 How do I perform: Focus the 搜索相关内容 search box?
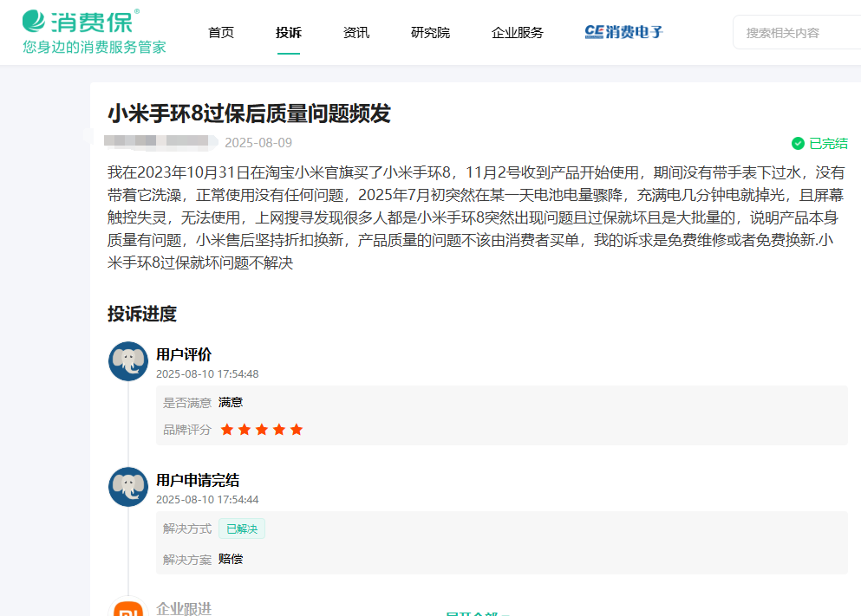pos(798,33)
